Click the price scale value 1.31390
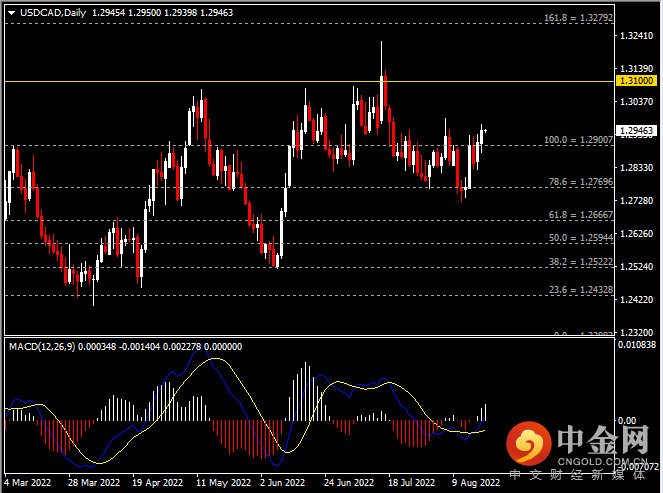The height and width of the screenshot is (493, 663). (x=636, y=68)
